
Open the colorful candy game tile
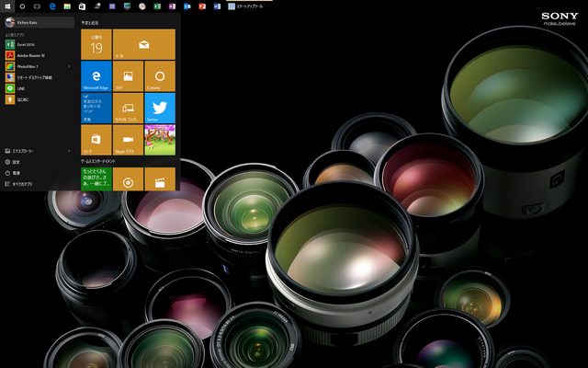click(160, 140)
